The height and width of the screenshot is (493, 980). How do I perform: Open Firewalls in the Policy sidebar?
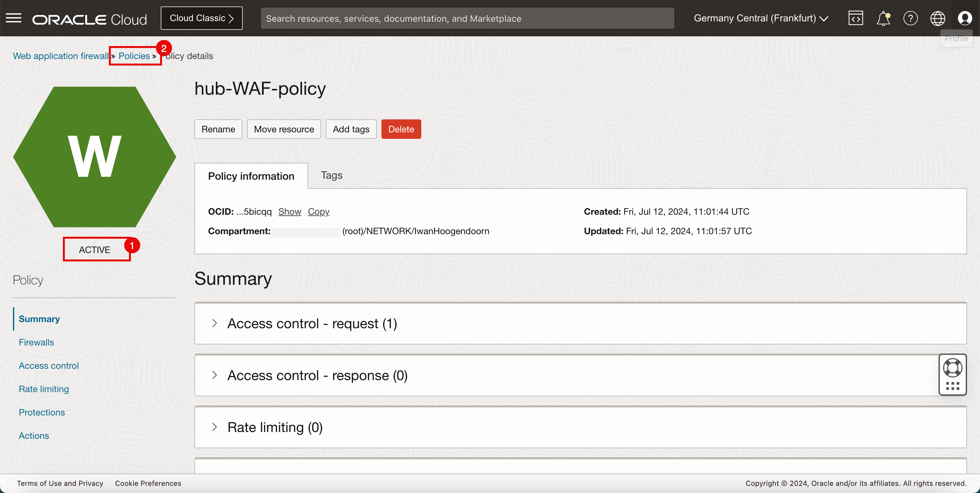click(36, 342)
